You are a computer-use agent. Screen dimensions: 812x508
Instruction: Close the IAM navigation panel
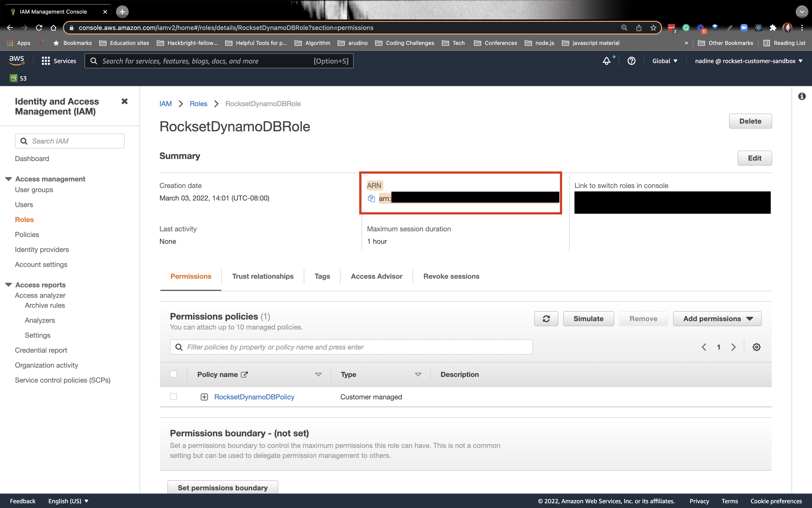point(124,101)
